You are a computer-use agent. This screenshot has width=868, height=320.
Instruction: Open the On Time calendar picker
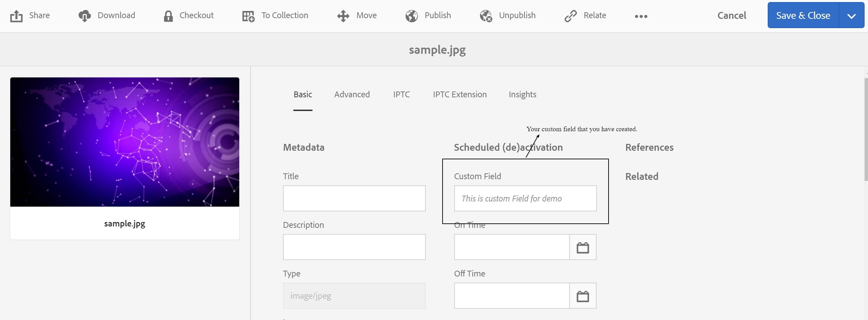[x=583, y=247]
